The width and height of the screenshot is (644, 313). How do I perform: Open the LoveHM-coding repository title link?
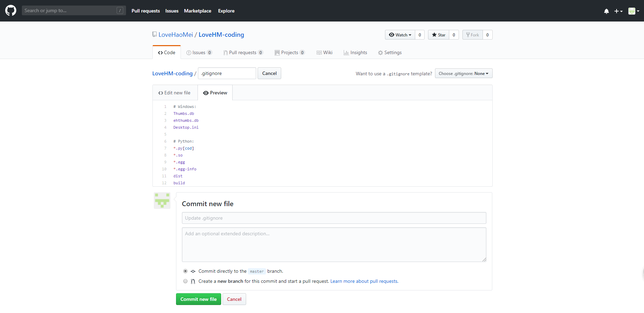point(221,35)
